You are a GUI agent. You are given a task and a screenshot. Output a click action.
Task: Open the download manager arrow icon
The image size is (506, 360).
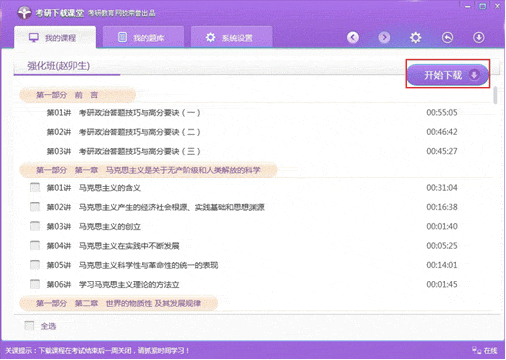click(479, 37)
